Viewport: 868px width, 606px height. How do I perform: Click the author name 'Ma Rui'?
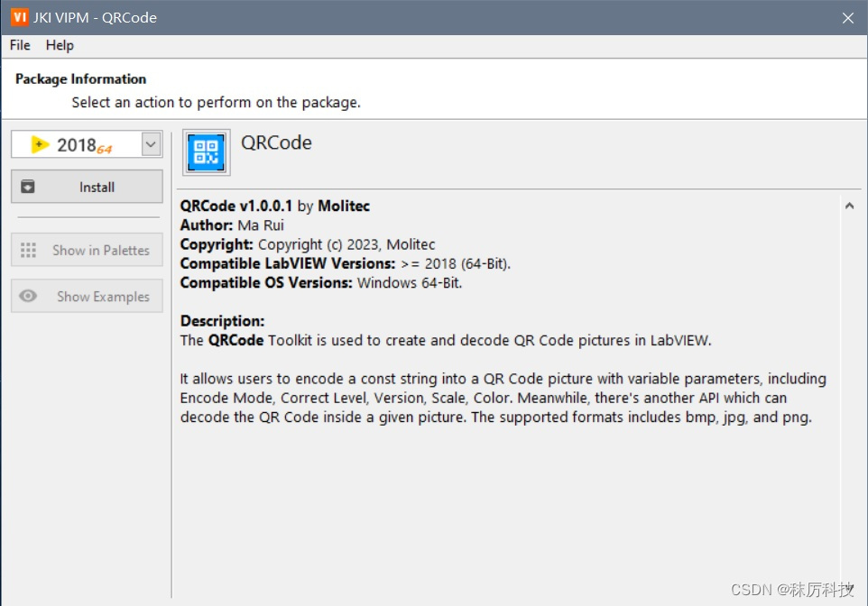click(261, 225)
